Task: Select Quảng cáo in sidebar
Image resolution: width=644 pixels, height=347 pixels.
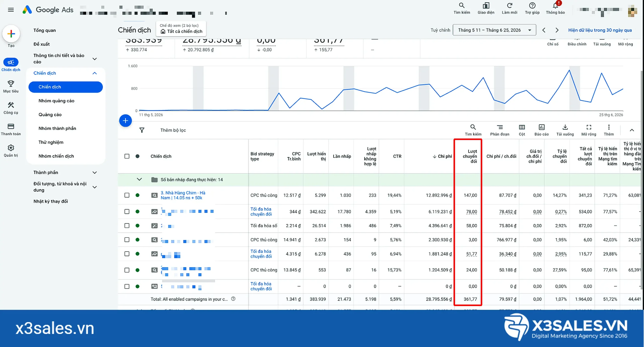Action: (50, 115)
